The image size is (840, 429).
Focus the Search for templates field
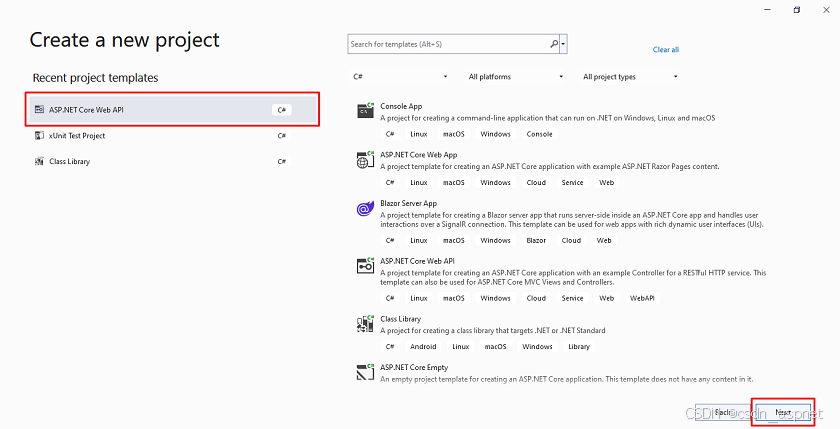pyautogui.click(x=448, y=44)
